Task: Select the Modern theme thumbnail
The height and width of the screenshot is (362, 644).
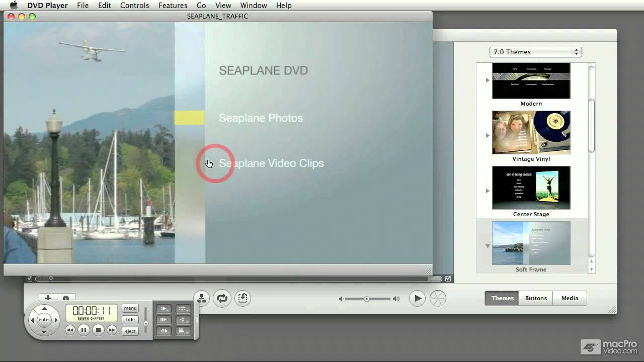Action: (x=531, y=80)
